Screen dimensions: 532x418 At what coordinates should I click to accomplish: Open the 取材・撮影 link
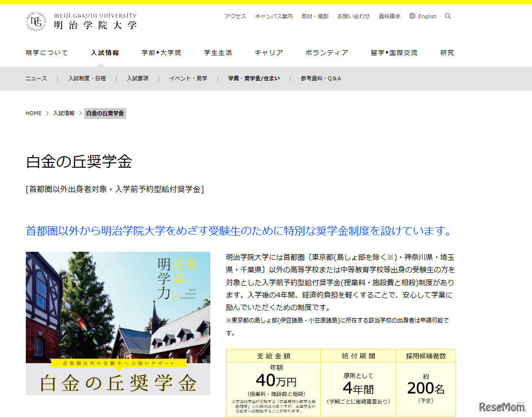click(315, 16)
